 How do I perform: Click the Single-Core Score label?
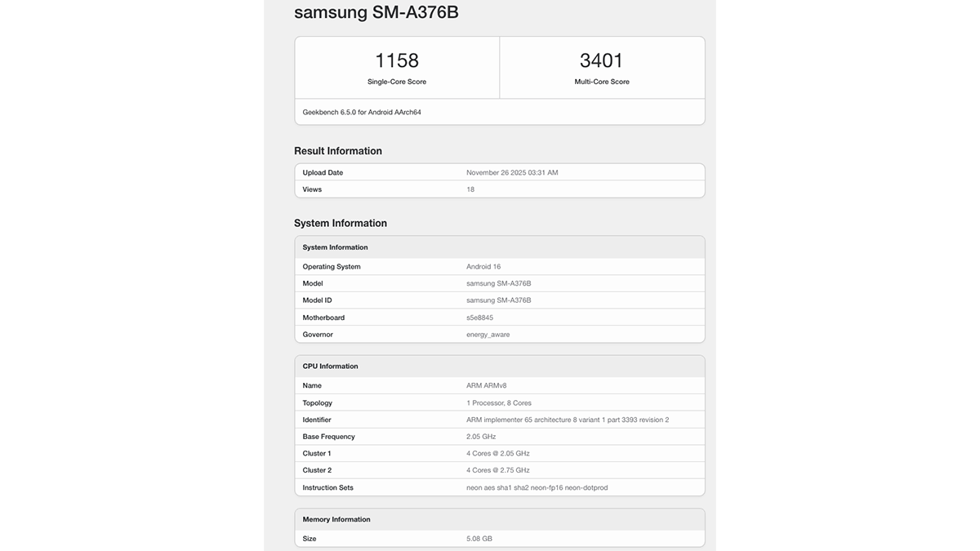[397, 81]
